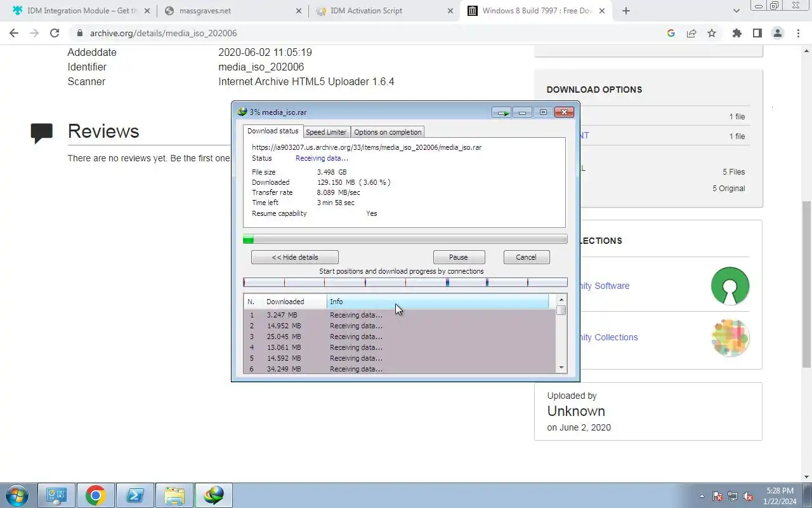The image size is (812, 508).
Task: Select connection row 1 with 3.247 MB
Action: pyautogui.click(x=400, y=315)
